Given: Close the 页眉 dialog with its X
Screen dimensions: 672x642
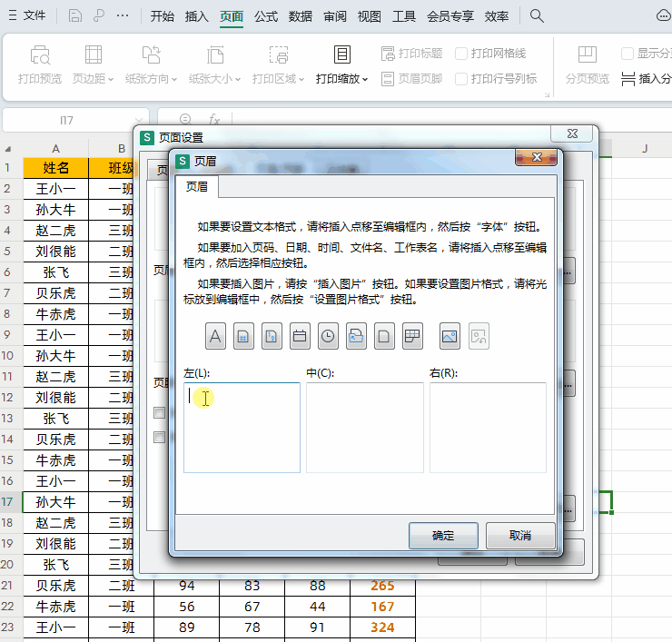Looking at the screenshot, I should (x=537, y=157).
